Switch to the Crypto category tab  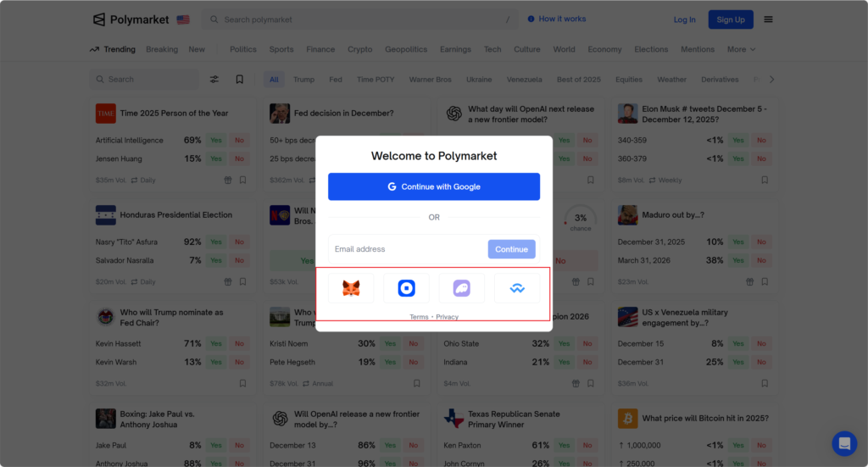point(359,49)
